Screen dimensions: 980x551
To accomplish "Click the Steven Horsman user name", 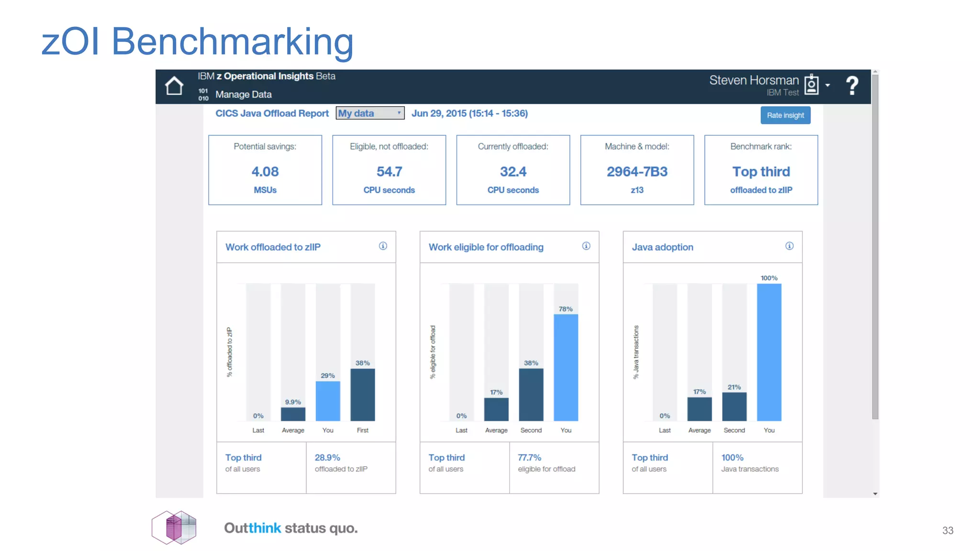I will click(754, 80).
